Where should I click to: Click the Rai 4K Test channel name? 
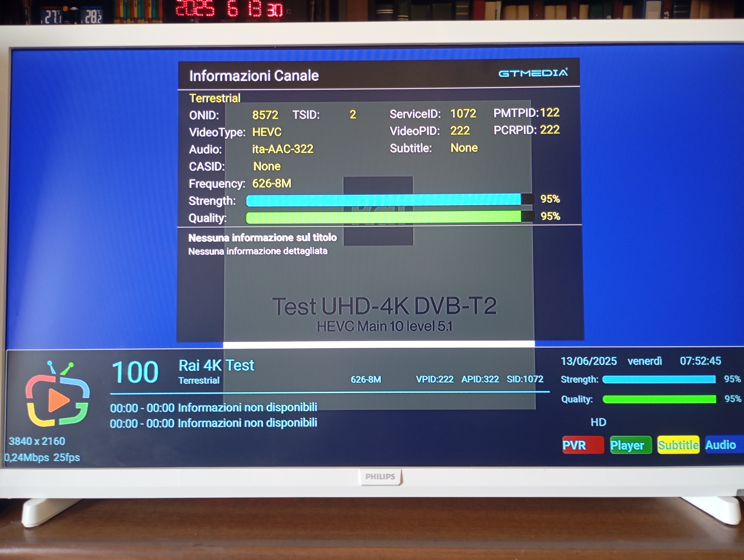(216, 365)
